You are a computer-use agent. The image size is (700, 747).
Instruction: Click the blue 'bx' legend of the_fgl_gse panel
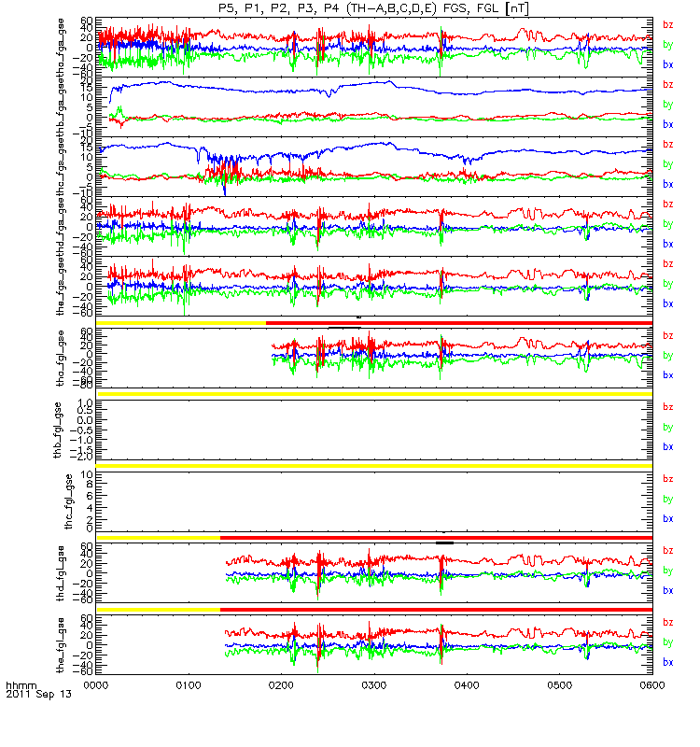click(x=668, y=663)
